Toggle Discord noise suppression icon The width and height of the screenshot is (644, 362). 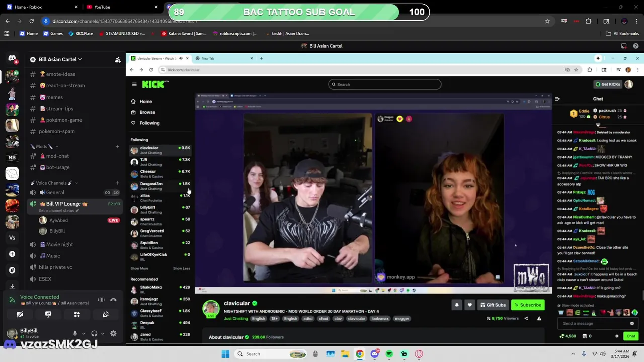point(101,300)
